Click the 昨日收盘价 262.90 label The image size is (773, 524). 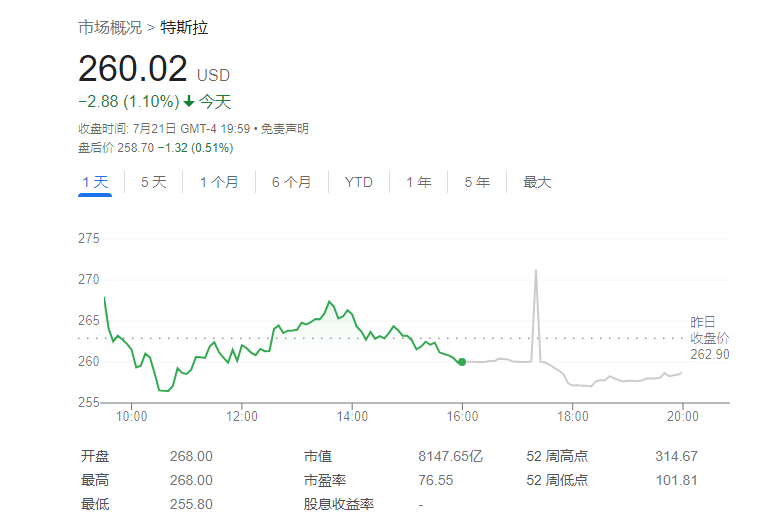[x=709, y=338]
